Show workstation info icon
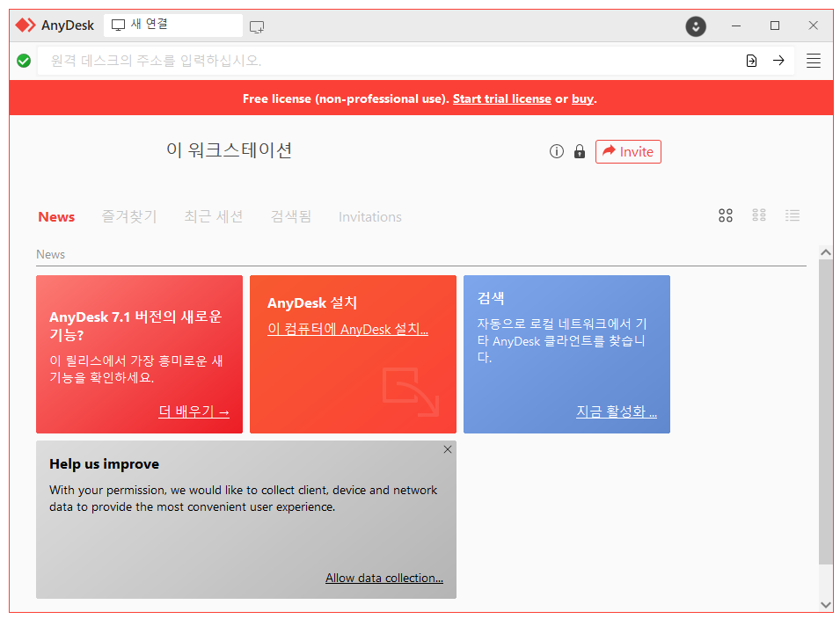The width and height of the screenshot is (840, 619). pyautogui.click(x=557, y=151)
